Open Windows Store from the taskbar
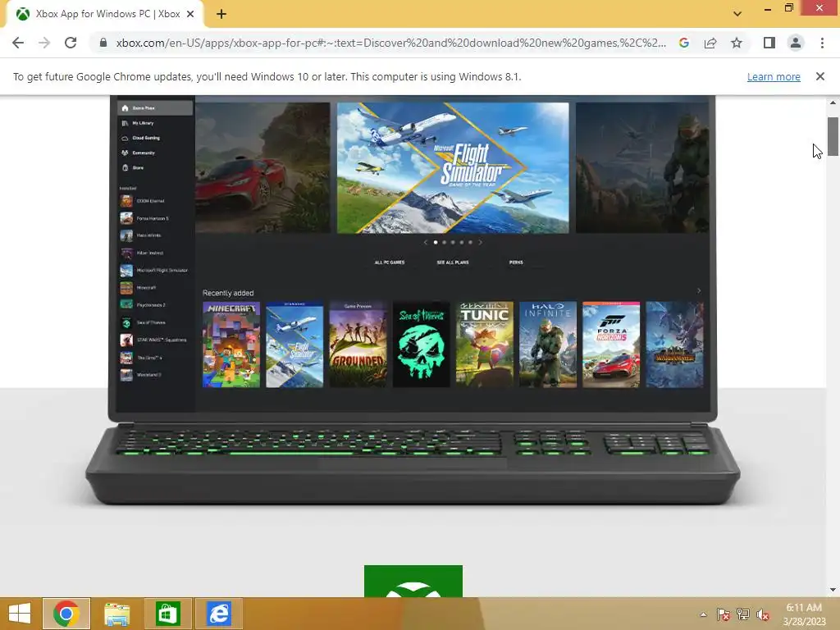The height and width of the screenshot is (630, 840). pyautogui.click(x=167, y=614)
